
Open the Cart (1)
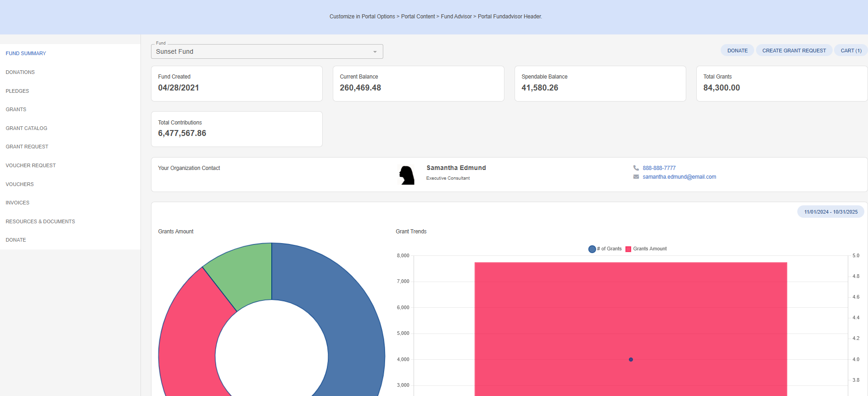(x=851, y=51)
